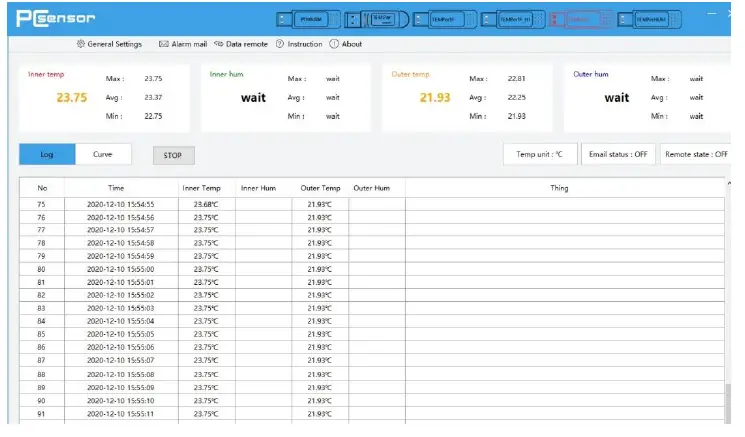Select the PT1000USB device icon
The image size is (745, 437).
click(x=308, y=19)
